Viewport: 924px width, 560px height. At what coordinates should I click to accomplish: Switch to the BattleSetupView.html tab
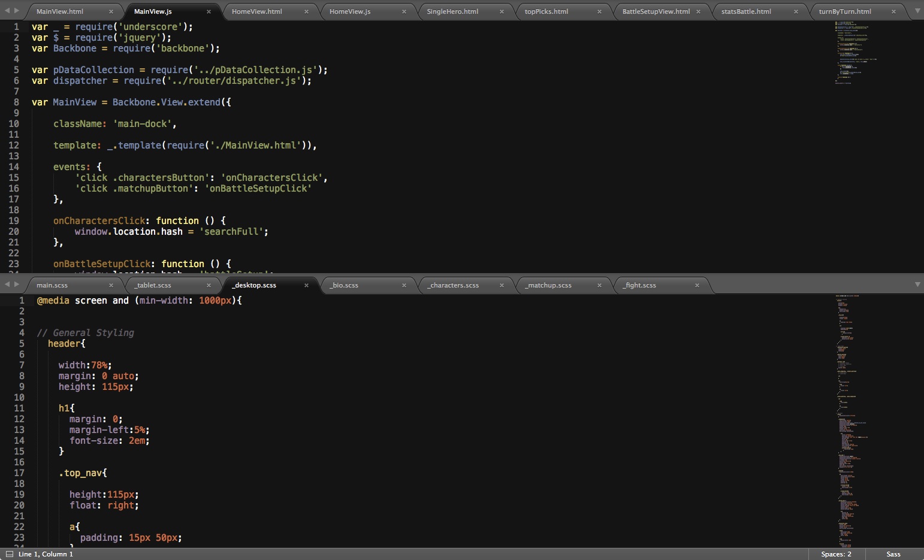[656, 11]
